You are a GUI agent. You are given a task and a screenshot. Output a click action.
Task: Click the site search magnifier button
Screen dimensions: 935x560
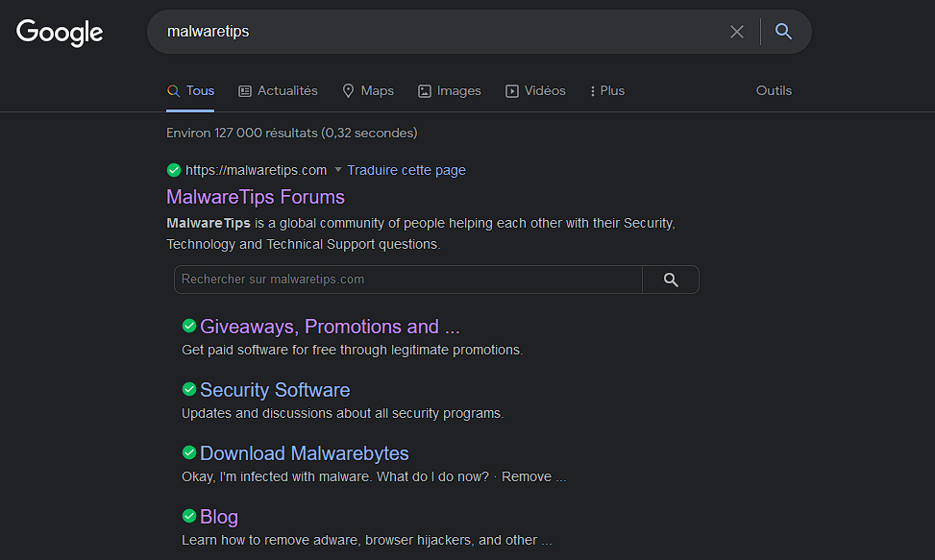click(671, 280)
